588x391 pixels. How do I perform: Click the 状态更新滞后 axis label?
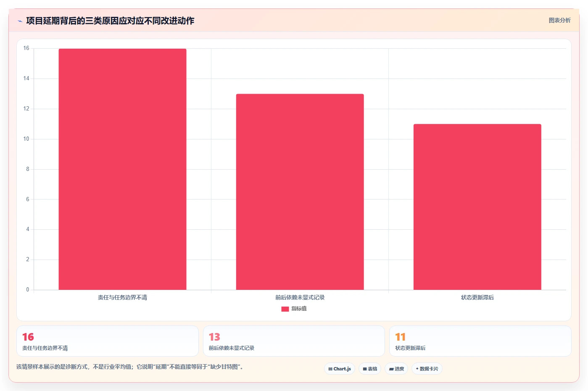pyautogui.click(x=477, y=297)
